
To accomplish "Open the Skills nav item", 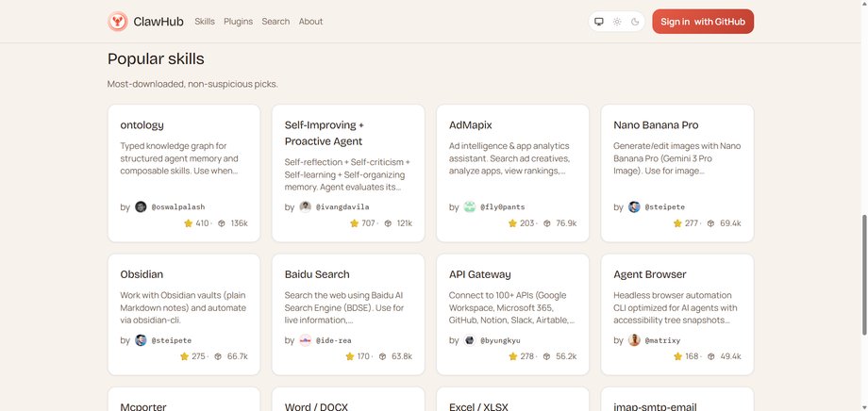I will [205, 21].
